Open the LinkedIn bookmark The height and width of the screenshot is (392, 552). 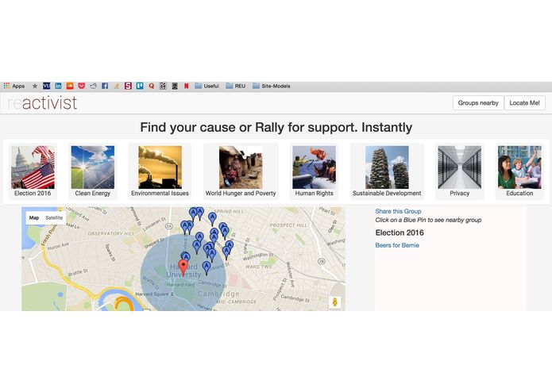tap(58, 86)
